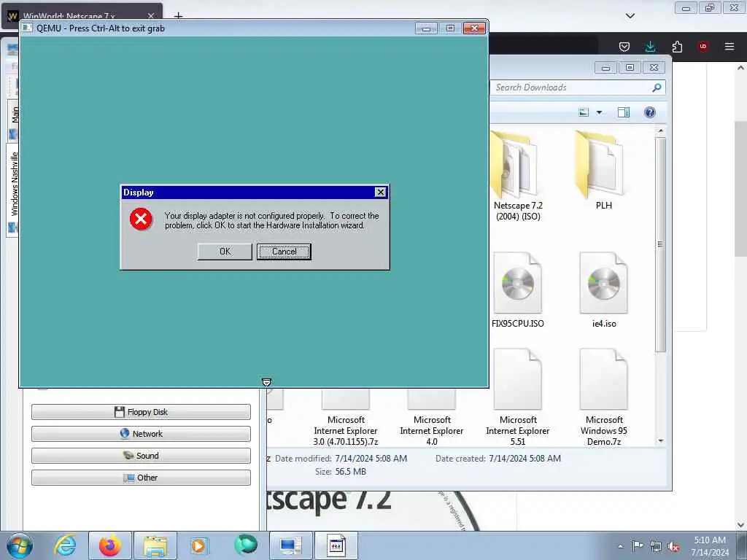Open Windows Media Player from the taskbar
The height and width of the screenshot is (560, 747).
click(198, 545)
